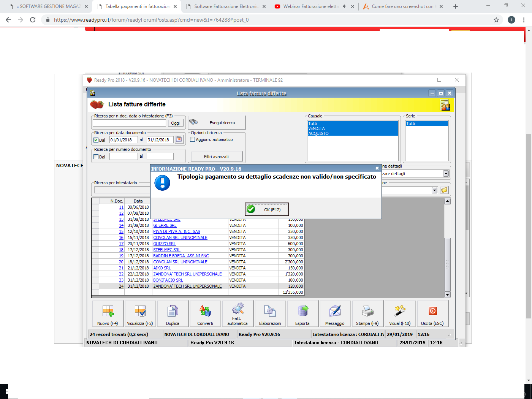Open the calendar picker beside date 31/12/2018
Screen dimensions: 532x399
coord(179,139)
